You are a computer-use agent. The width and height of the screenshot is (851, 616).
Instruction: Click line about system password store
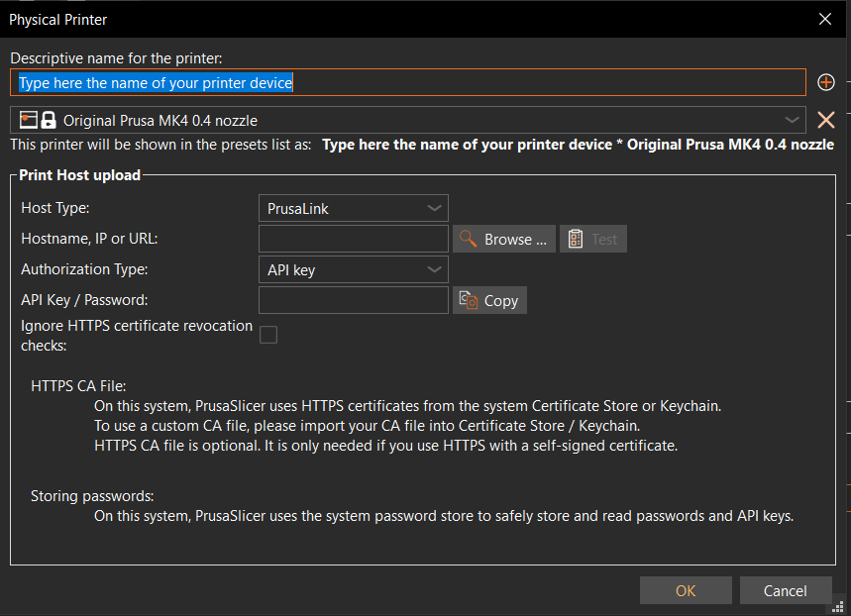pyautogui.click(x=444, y=516)
